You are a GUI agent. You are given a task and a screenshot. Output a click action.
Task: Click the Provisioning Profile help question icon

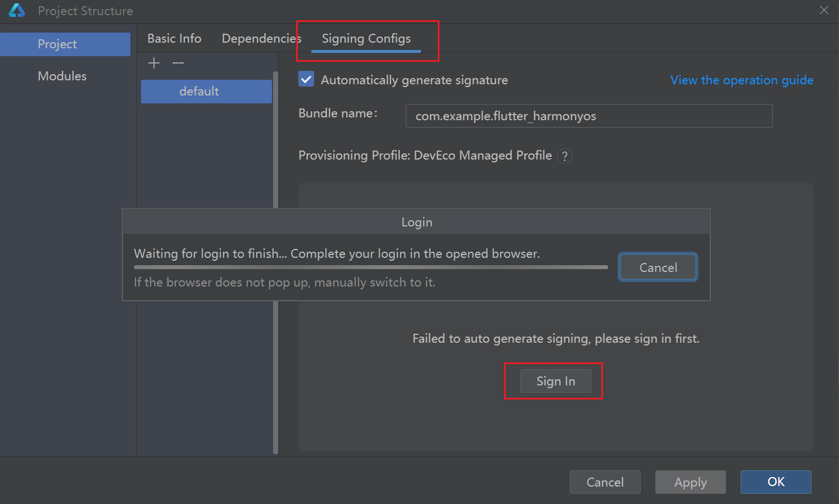(565, 156)
